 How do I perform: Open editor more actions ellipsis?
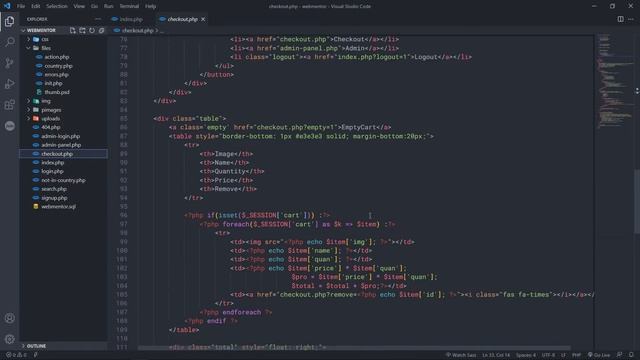click(631, 19)
